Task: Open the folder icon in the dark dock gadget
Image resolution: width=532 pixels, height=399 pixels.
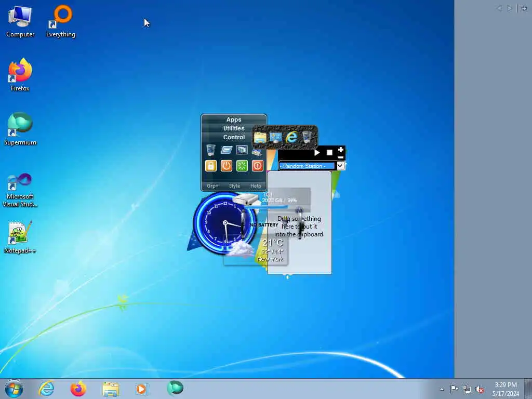Action: pos(260,137)
